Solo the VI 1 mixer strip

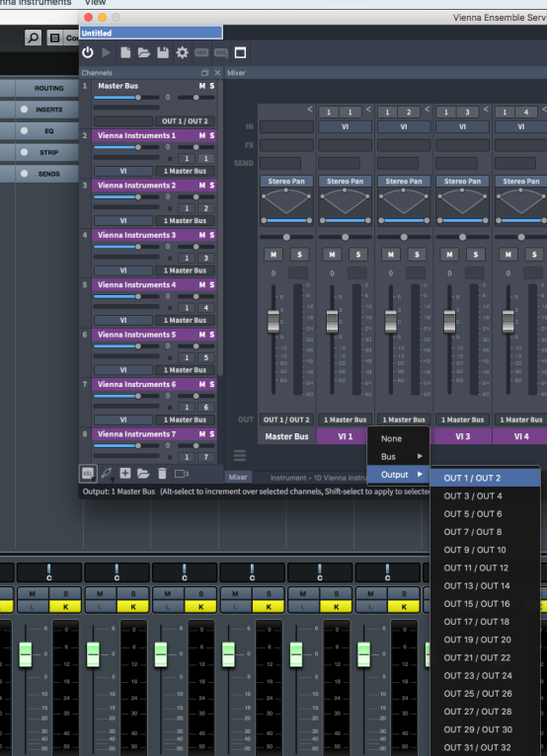pos(357,255)
